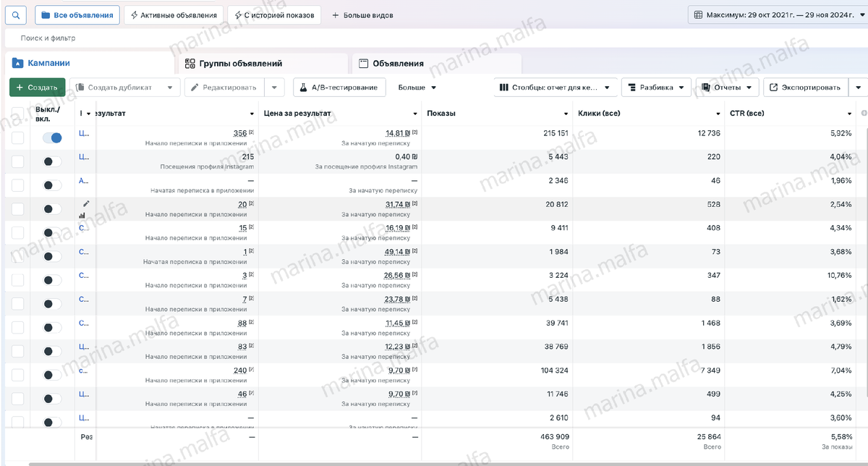The height and width of the screenshot is (466, 868).
Task: Select the Активные объявления view
Action: coord(173,14)
